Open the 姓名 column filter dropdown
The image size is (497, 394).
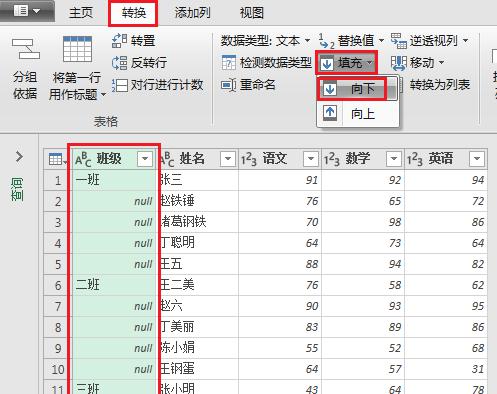228,159
